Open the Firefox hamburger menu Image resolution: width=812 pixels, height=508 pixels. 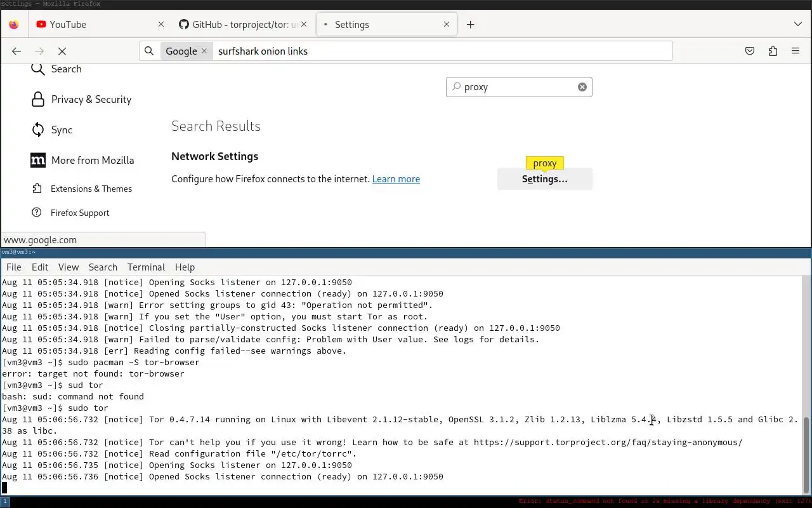[x=796, y=51]
